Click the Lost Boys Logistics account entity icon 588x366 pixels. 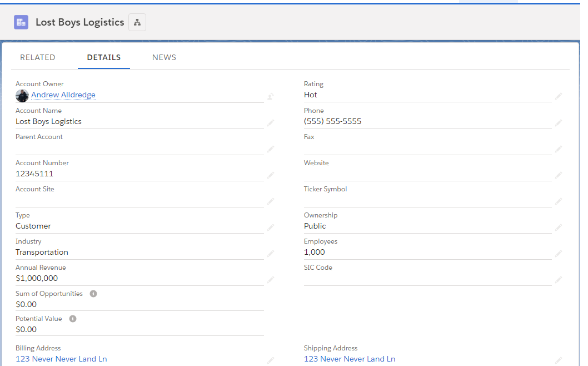click(21, 22)
